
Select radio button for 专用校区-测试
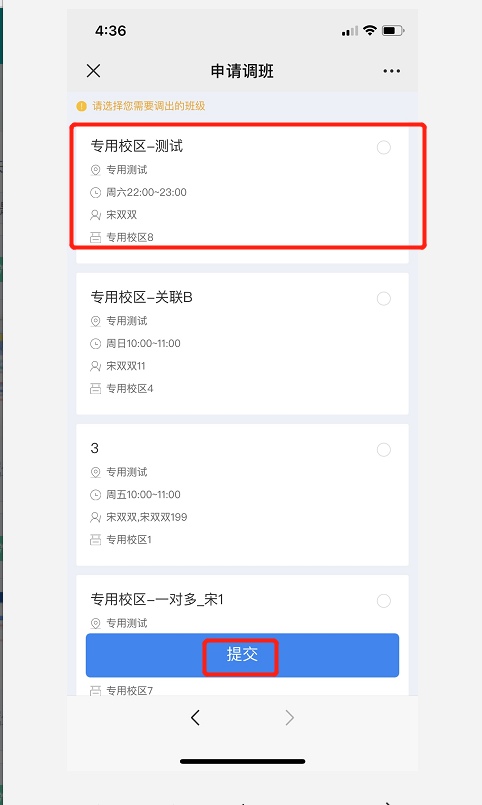pyautogui.click(x=383, y=147)
